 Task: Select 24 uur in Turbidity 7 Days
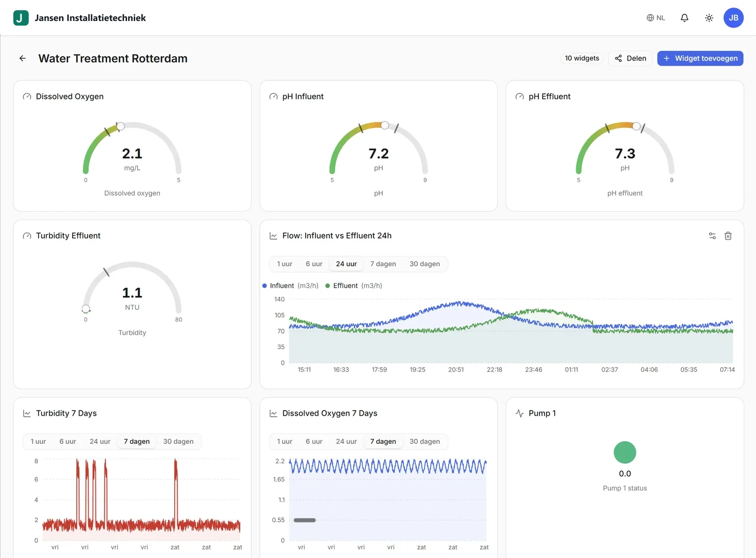click(100, 442)
